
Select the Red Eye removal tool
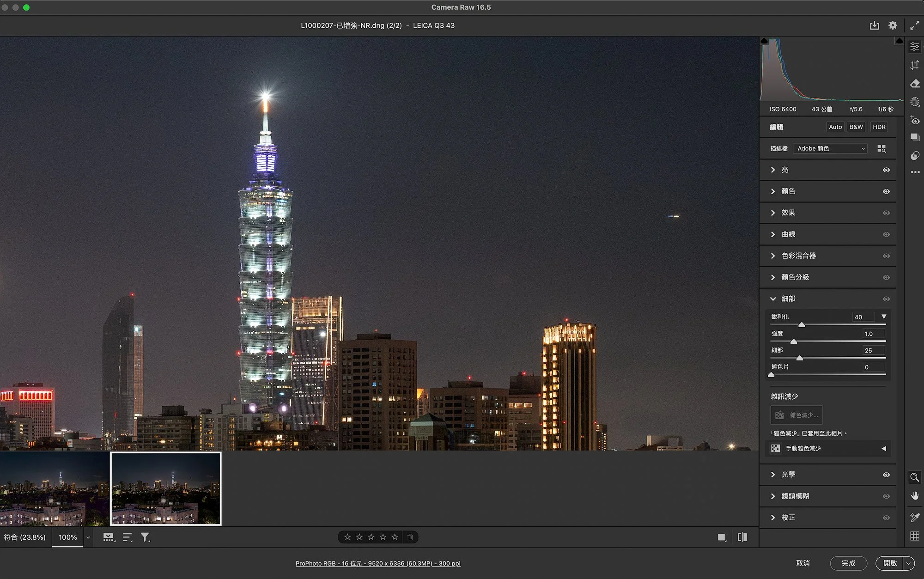tap(915, 121)
